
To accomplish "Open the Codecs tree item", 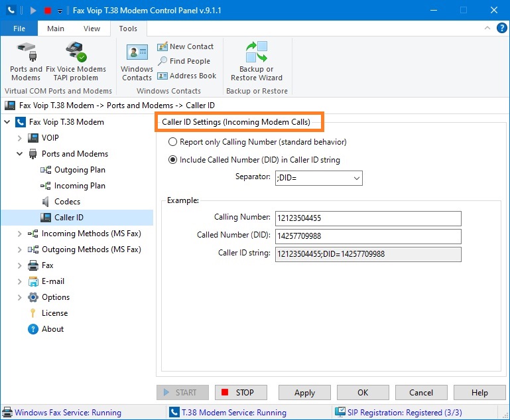I will (x=67, y=202).
